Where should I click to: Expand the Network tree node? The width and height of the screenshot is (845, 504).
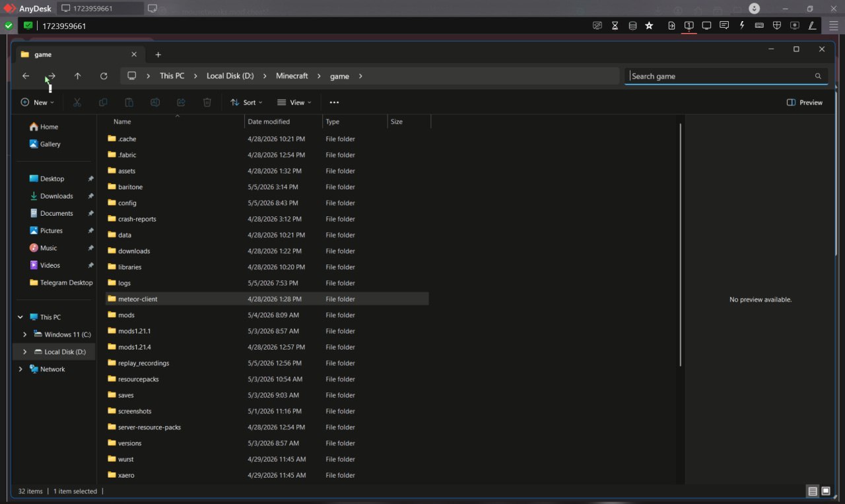(x=20, y=369)
